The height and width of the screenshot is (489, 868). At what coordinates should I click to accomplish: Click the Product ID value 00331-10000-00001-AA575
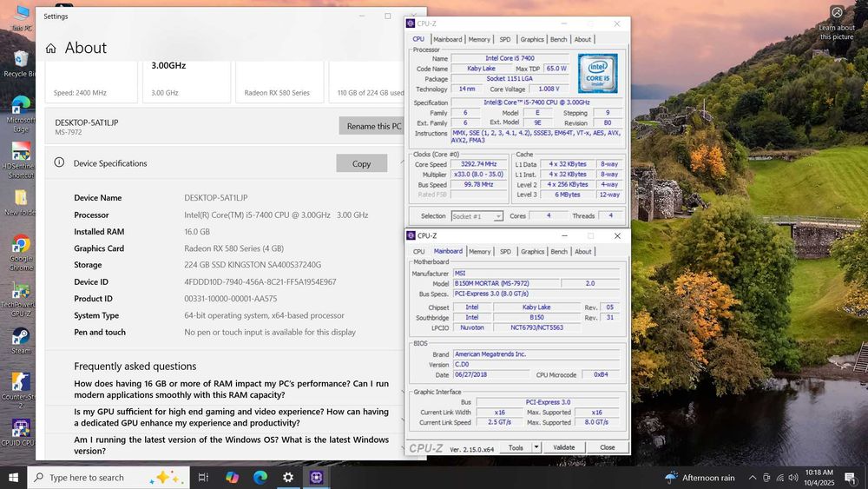pos(231,299)
